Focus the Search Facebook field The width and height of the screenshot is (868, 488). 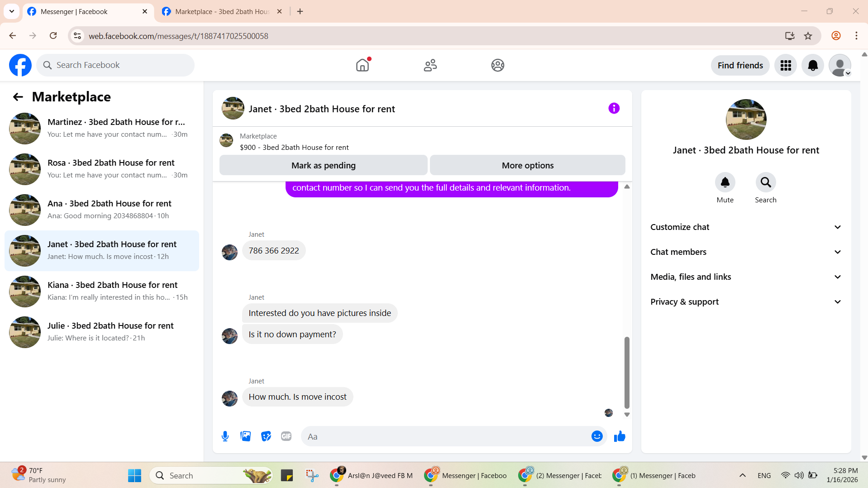point(115,65)
